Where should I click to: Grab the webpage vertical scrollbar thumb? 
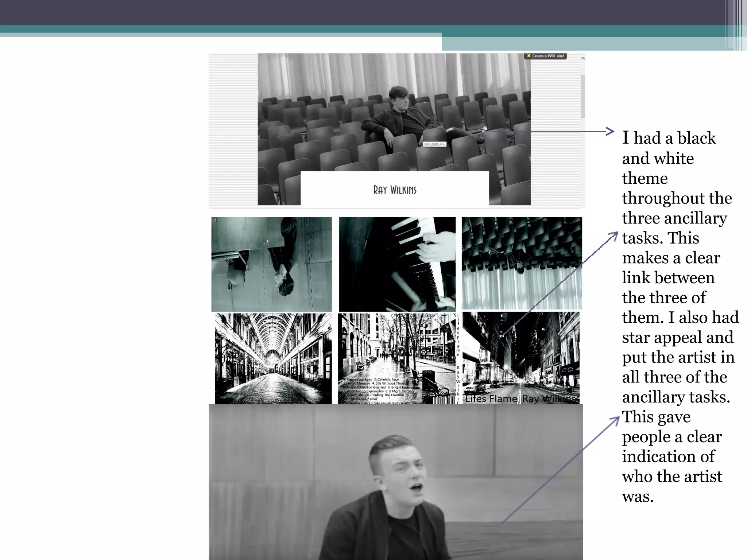tap(582, 96)
